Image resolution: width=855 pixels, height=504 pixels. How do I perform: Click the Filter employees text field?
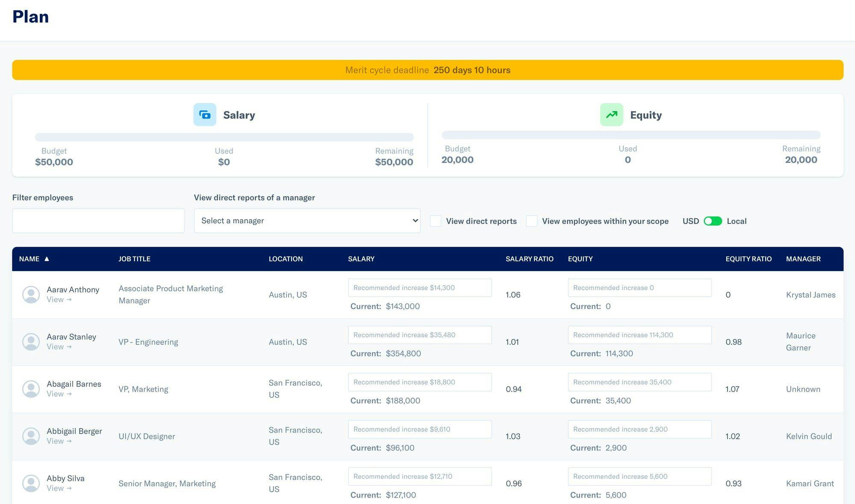[x=98, y=221]
